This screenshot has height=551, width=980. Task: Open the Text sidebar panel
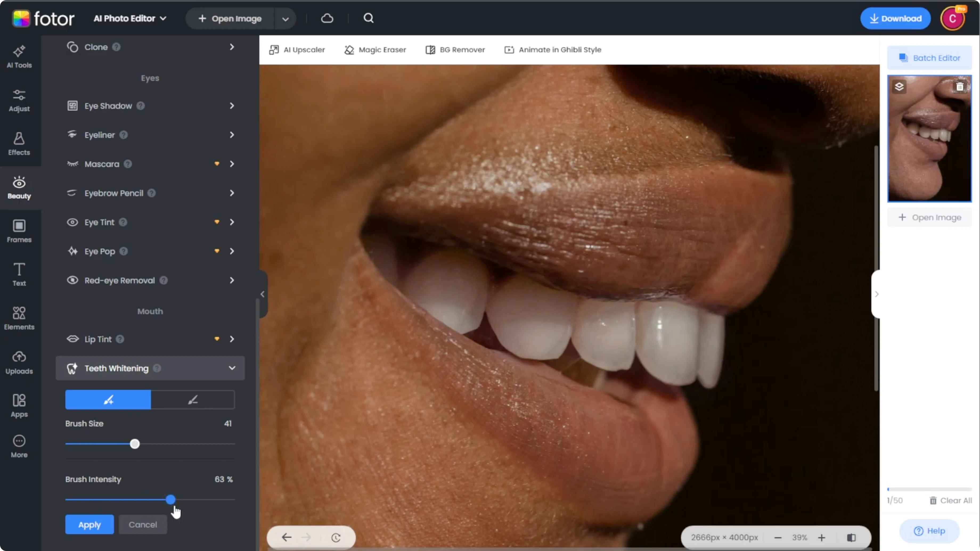(x=19, y=275)
